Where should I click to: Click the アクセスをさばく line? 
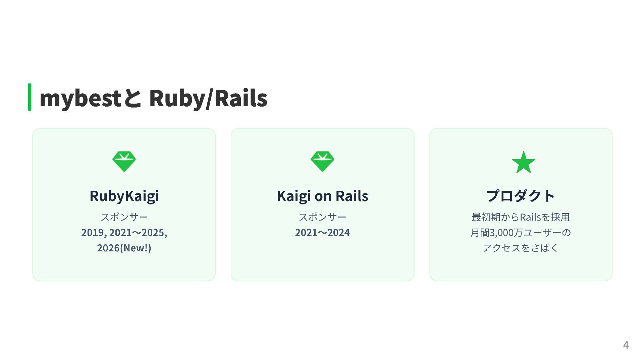click(521, 248)
